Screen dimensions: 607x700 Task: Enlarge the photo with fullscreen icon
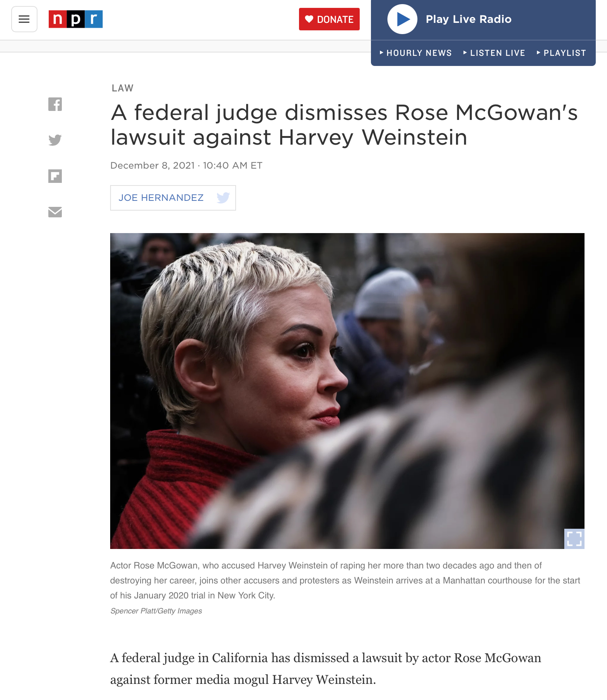click(574, 539)
